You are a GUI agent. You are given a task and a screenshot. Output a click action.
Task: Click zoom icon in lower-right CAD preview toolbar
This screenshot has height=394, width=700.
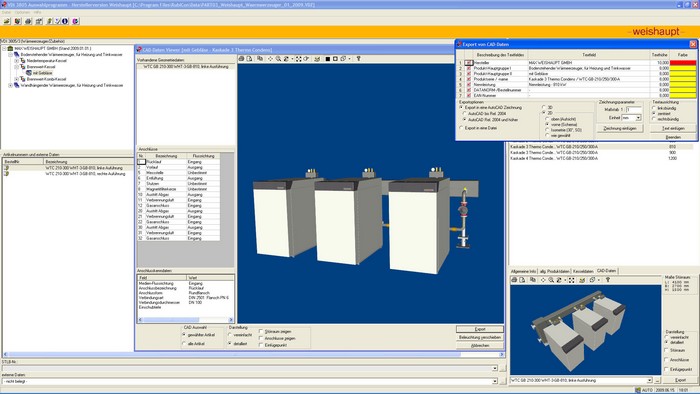(551, 280)
